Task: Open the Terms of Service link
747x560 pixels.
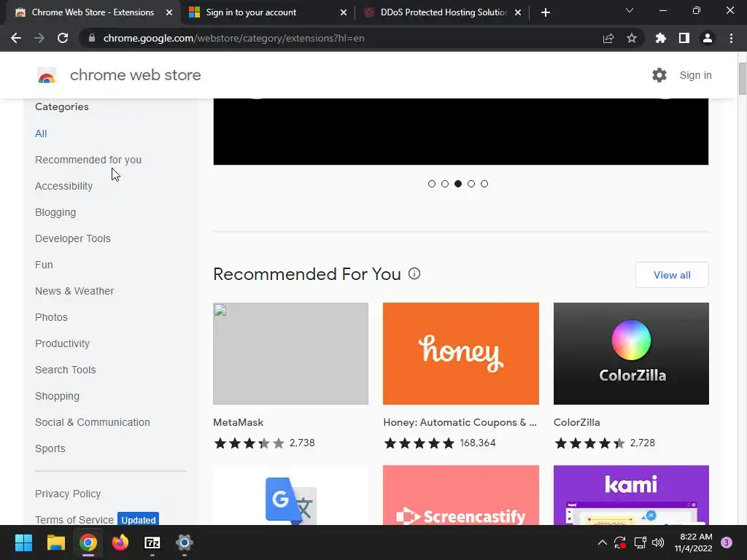Action: (74, 519)
